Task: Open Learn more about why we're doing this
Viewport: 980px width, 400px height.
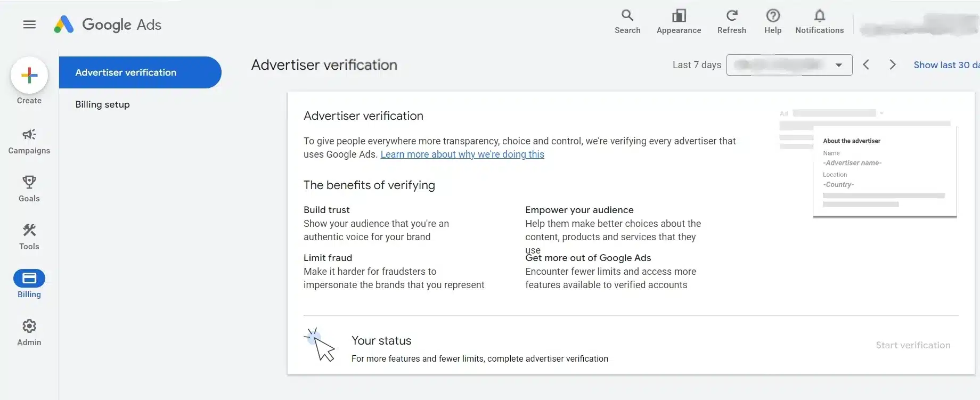Action: pos(462,154)
